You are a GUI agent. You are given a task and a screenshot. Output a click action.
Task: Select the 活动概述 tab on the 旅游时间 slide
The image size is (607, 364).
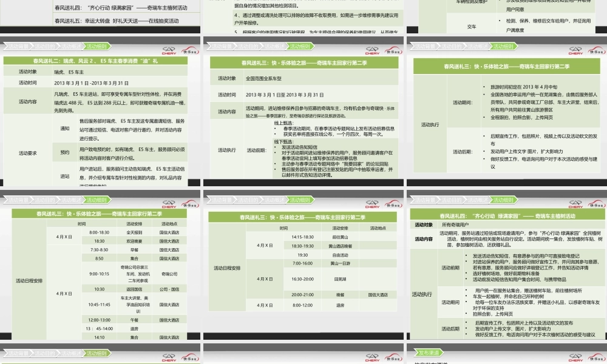[x=477, y=47]
